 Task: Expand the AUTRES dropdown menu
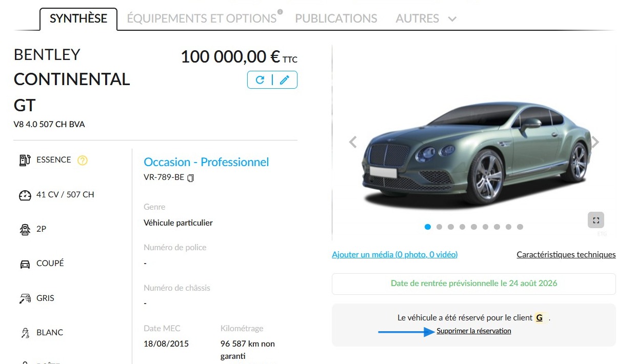(426, 18)
